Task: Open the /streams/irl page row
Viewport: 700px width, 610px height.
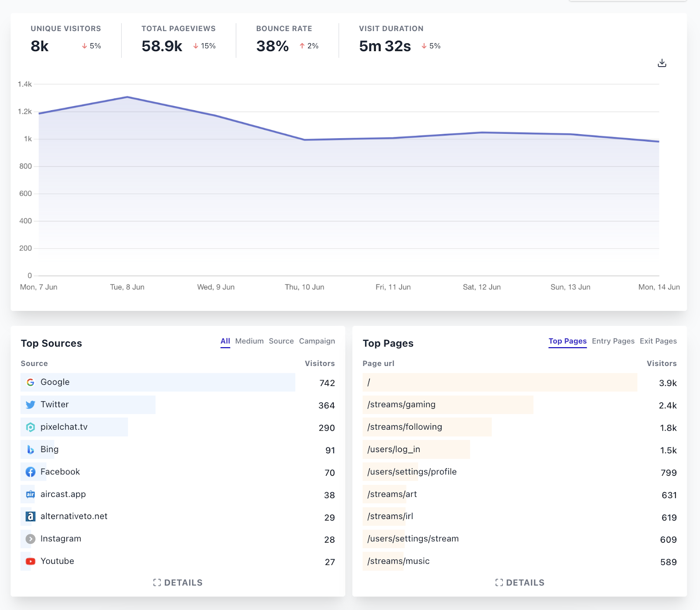Action: click(520, 516)
